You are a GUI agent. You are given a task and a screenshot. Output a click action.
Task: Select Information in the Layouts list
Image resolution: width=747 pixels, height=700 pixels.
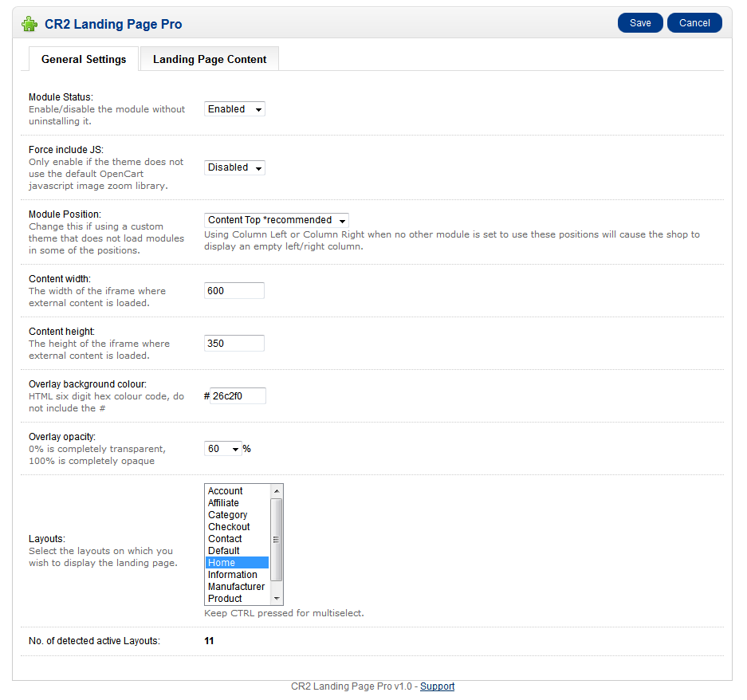point(238,575)
